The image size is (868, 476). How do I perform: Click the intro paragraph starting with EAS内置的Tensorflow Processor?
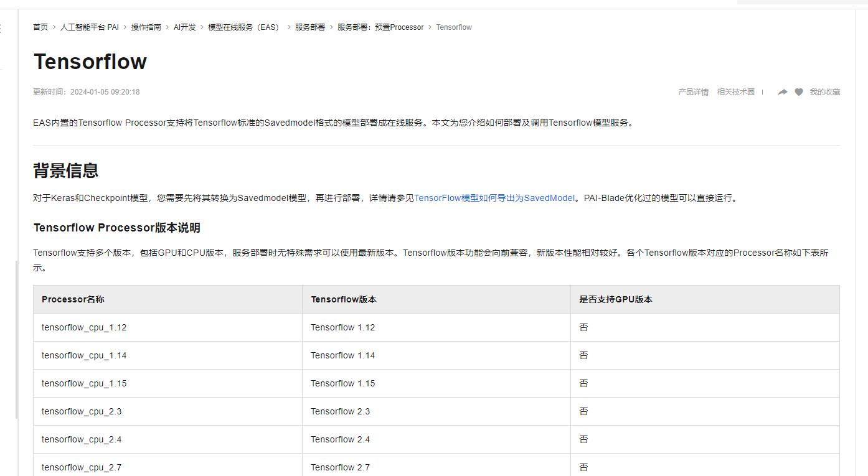tap(334, 123)
